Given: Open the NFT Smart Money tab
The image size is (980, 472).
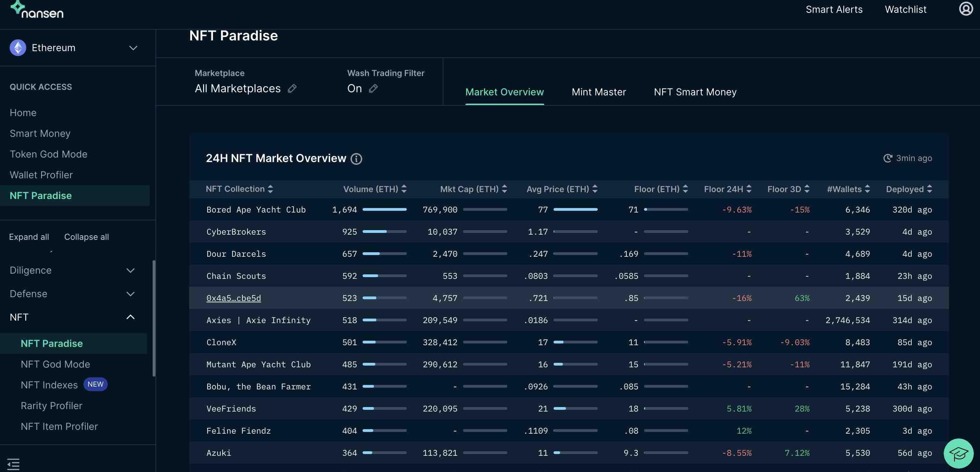Looking at the screenshot, I should [695, 92].
